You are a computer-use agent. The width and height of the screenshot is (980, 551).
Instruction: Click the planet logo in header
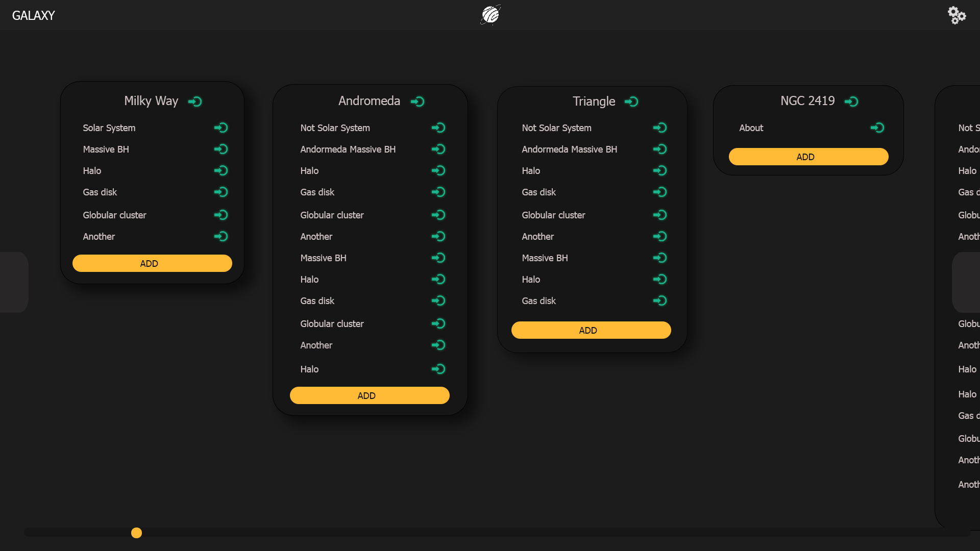[x=490, y=15]
